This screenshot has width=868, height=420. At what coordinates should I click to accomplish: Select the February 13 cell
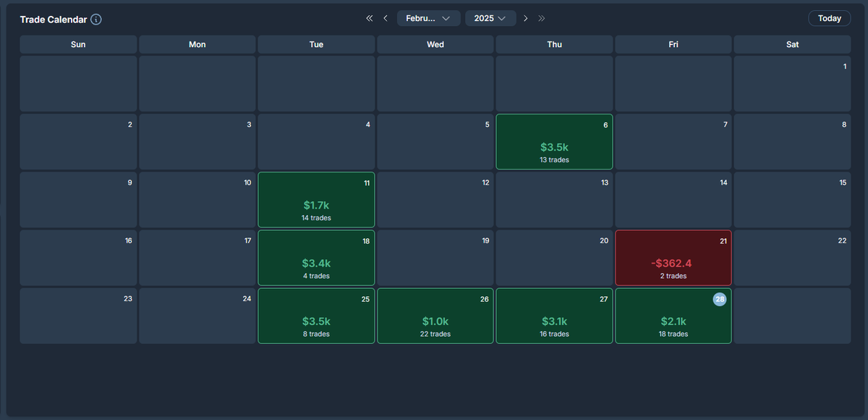point(554,199)
